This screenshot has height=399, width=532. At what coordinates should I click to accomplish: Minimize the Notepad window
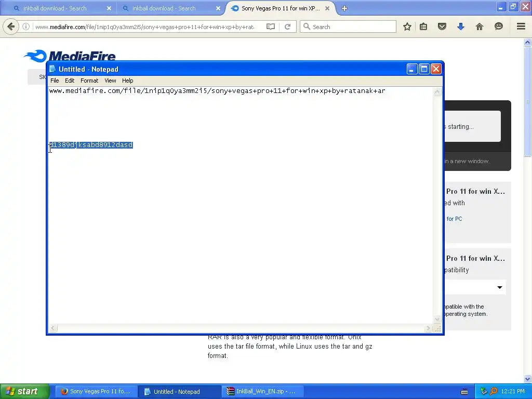pyautogui.click(x=412, y=69)
